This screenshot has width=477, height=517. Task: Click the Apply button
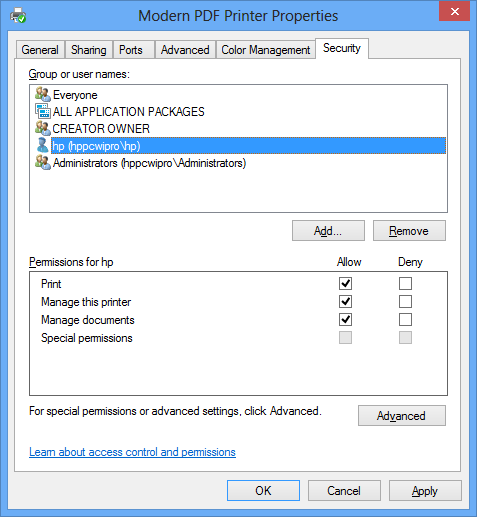(425, 491)
